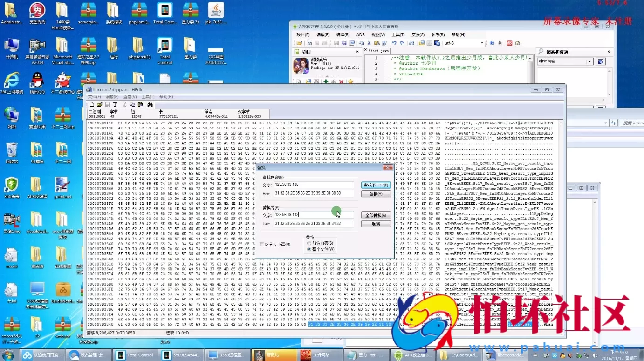
Task: Click the green plus icon in project panel
Action: (x=326, y=82)
